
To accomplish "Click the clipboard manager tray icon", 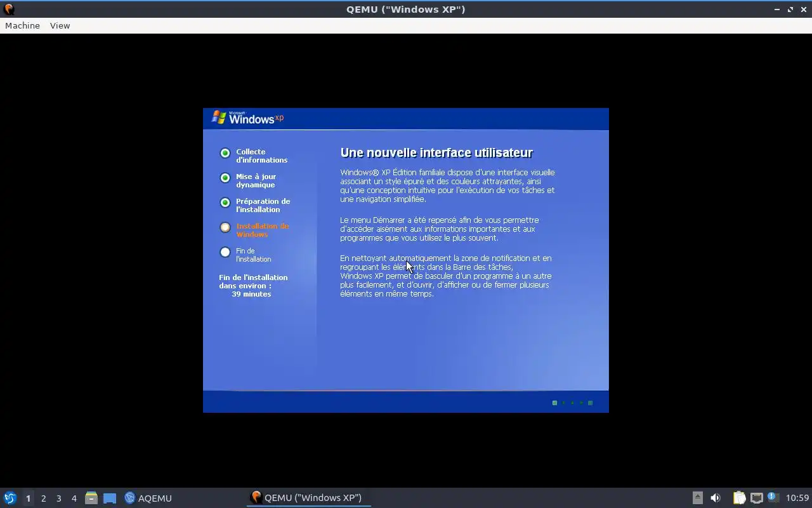I will pyautogui.click(x=739, y=498).
